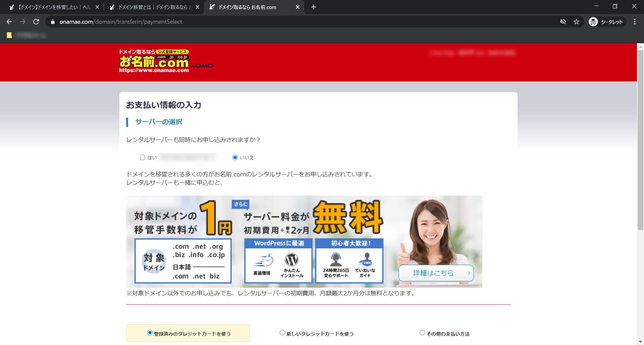Click the third-party cookie blocked eye icon

(563, 22)
